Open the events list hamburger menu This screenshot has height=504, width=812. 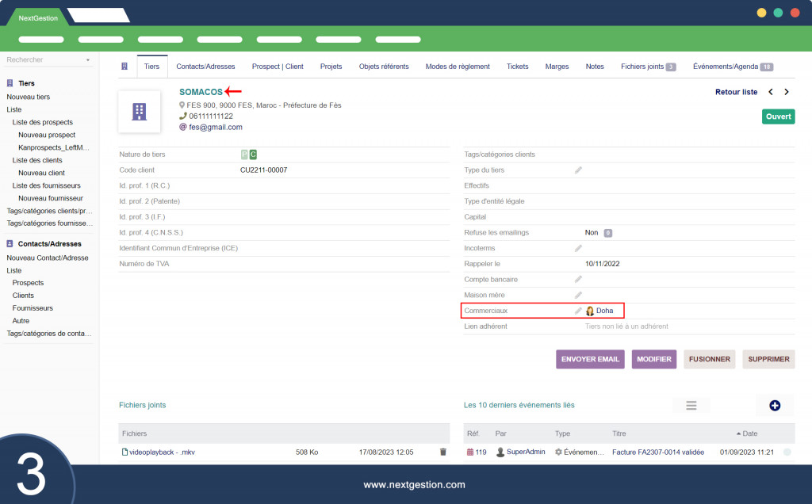click(x=691, y=405)
